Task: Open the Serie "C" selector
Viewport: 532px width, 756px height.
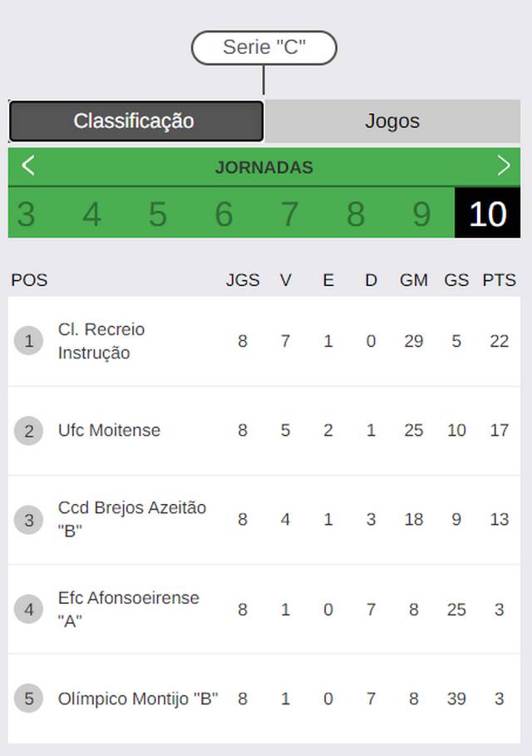Action: tap(264, 47)
